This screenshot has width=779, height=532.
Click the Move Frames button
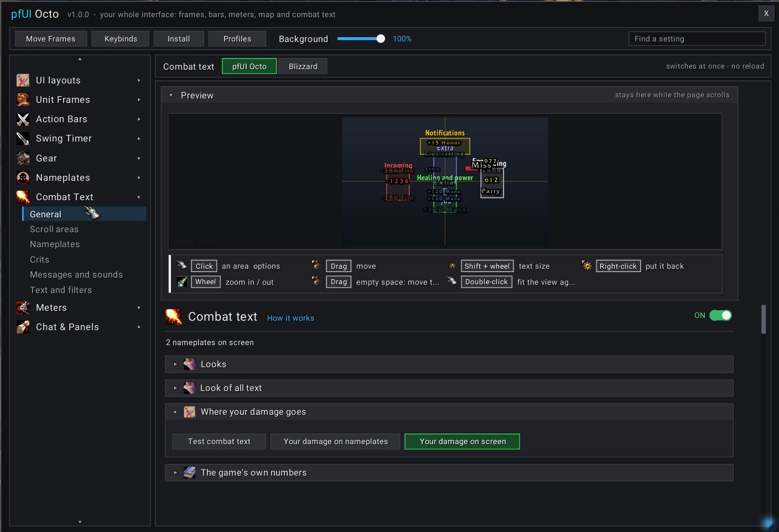50,39
